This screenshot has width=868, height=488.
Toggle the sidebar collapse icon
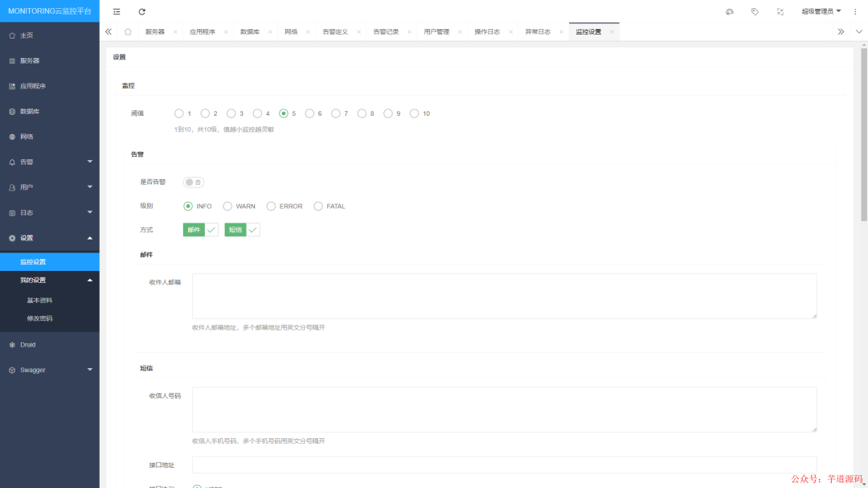pyautogui.click(x=117, y=11)
